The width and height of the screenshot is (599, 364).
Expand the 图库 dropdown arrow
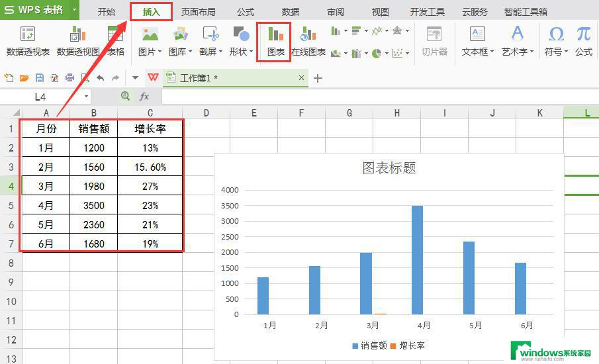[190, 52]
